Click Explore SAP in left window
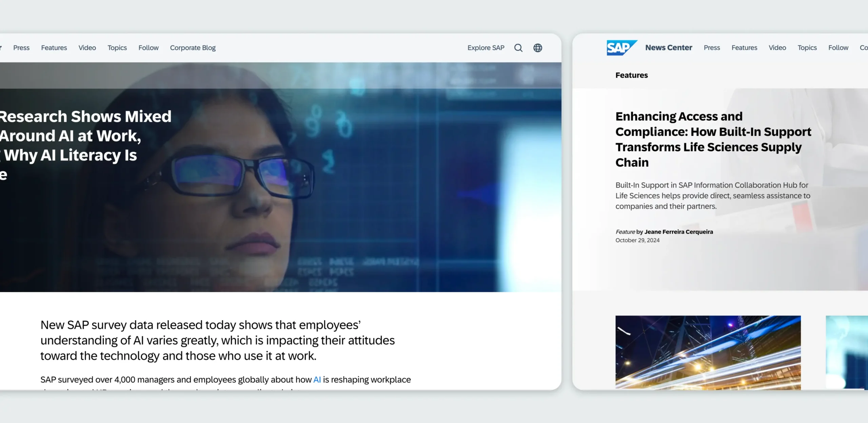 pos(486,48)
